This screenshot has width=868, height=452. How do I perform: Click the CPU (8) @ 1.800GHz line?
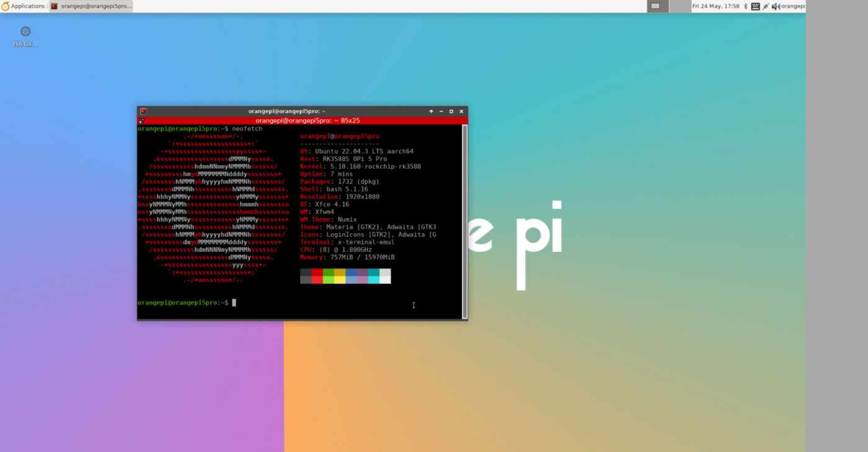(336, 250)
